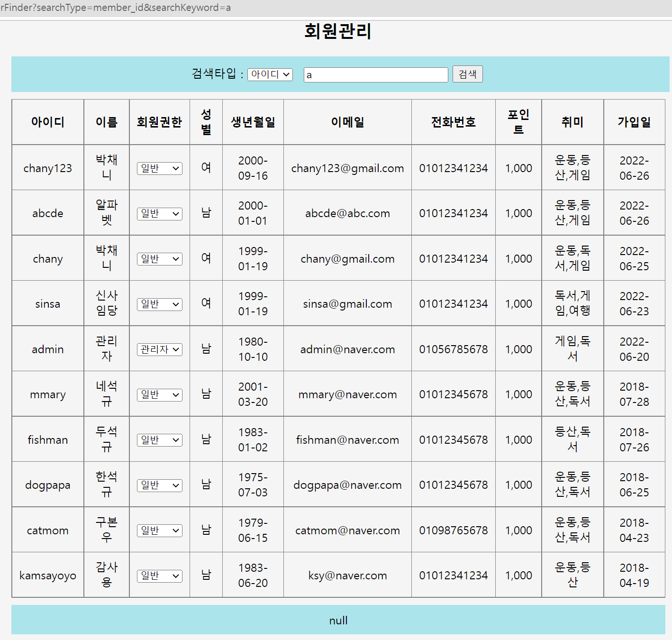Open role dropdown for mmary
Image resolution: width=672 pixels, height=640 pixels.
[160, 394]
